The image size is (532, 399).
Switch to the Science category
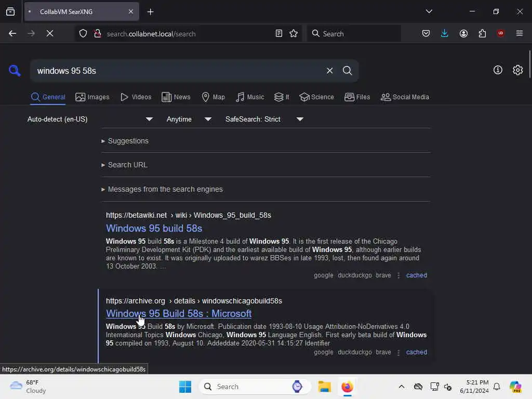click(316, 97)
